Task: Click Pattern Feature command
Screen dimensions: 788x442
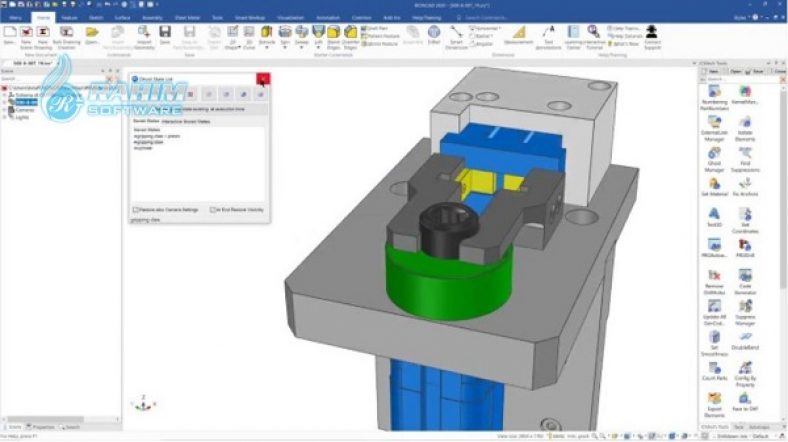Action: pos(380,36)
